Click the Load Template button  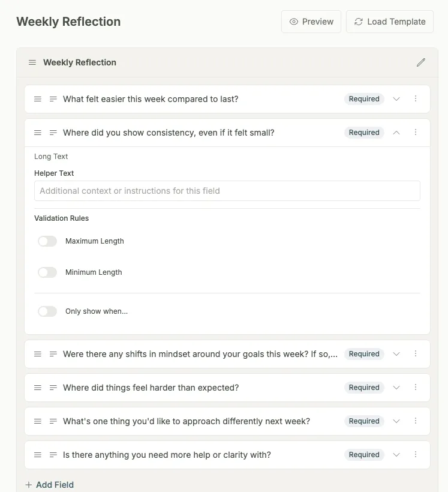(390, 22)
